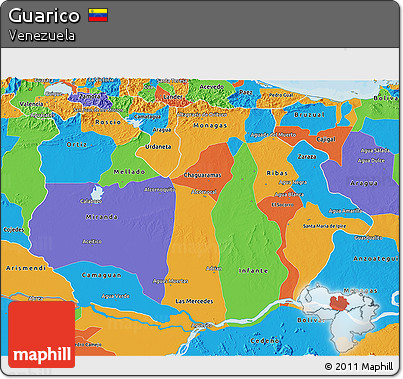Click the Guarico title text
403x379 pixels.
coord(44,15)
